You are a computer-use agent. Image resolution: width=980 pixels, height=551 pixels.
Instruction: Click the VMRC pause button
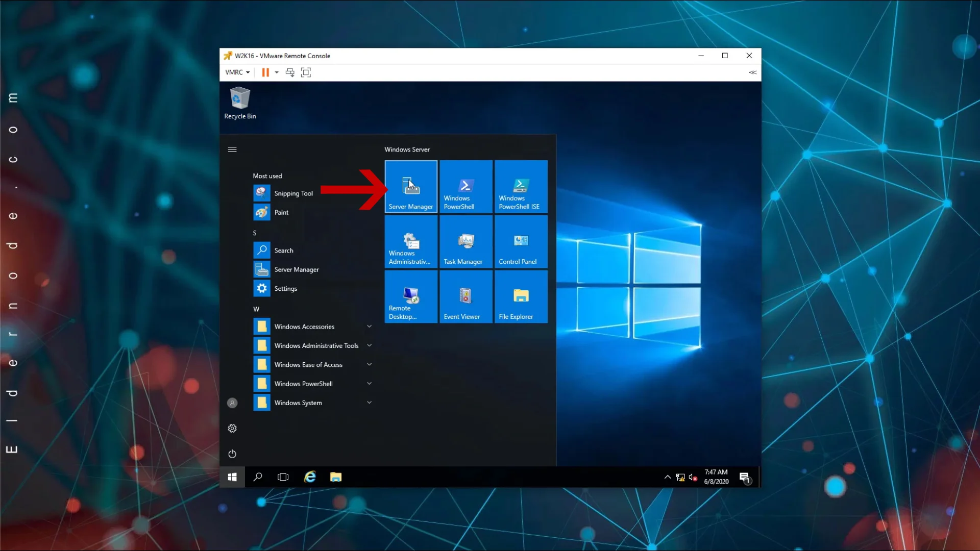point(265,72)
